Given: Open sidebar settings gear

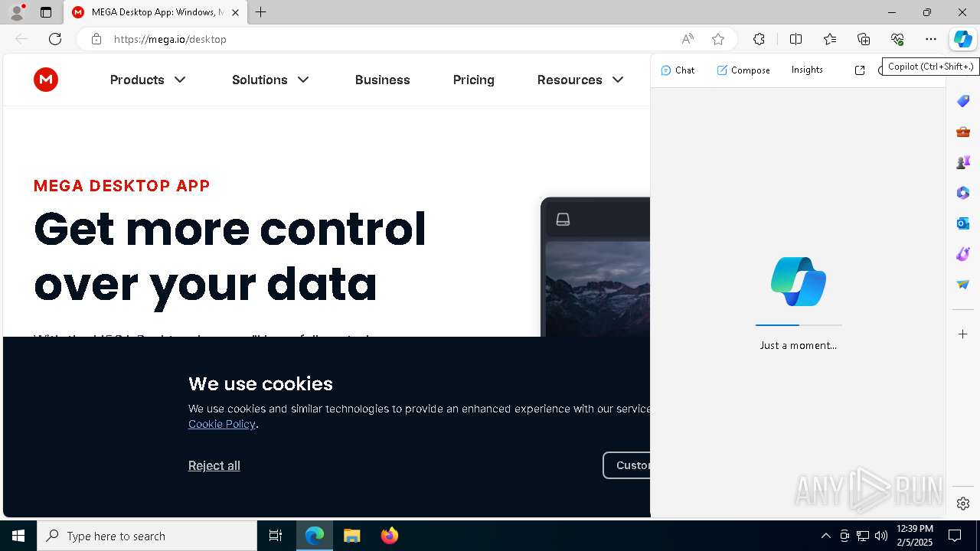Looking at the screenshot, I should (x=963, y=504).
